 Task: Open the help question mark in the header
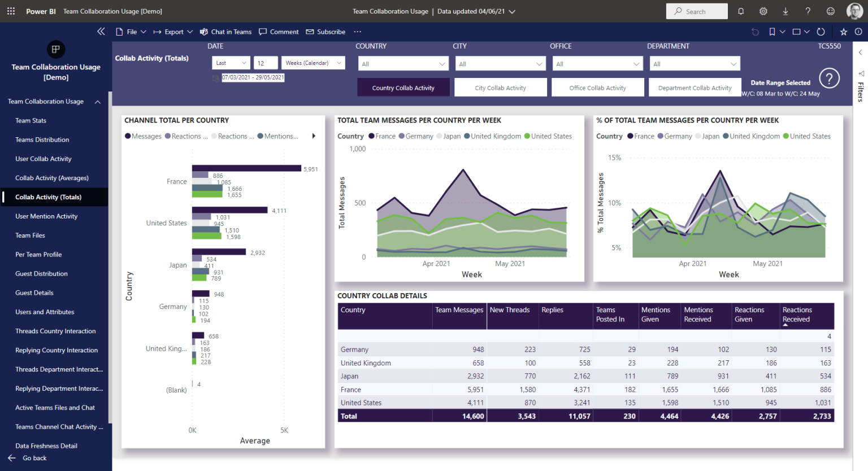point(808,11)
